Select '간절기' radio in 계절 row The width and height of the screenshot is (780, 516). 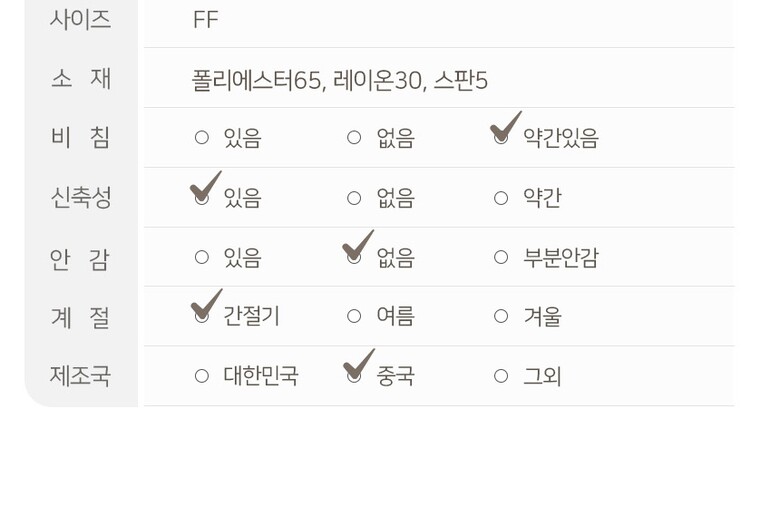202,317
